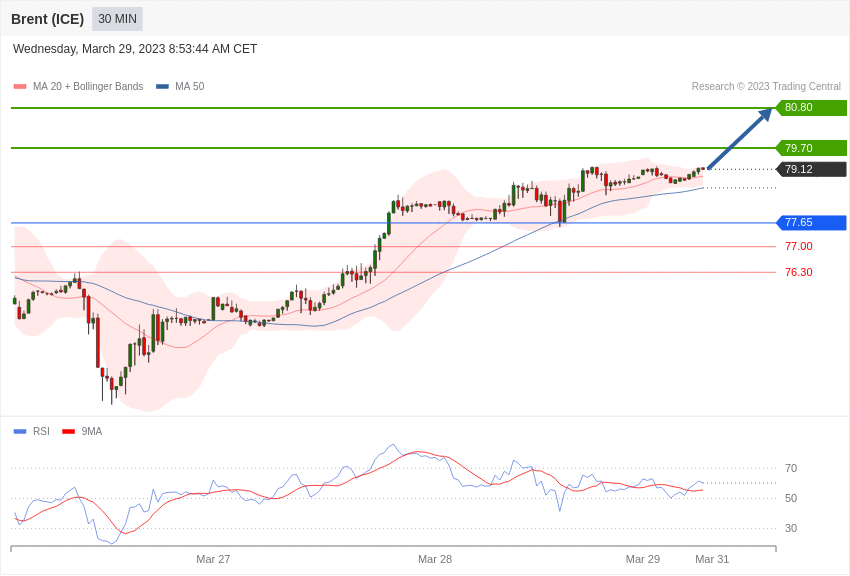Toggle the RSI legend entry
The width and height of the screenshot is (850, 576).
41,432
